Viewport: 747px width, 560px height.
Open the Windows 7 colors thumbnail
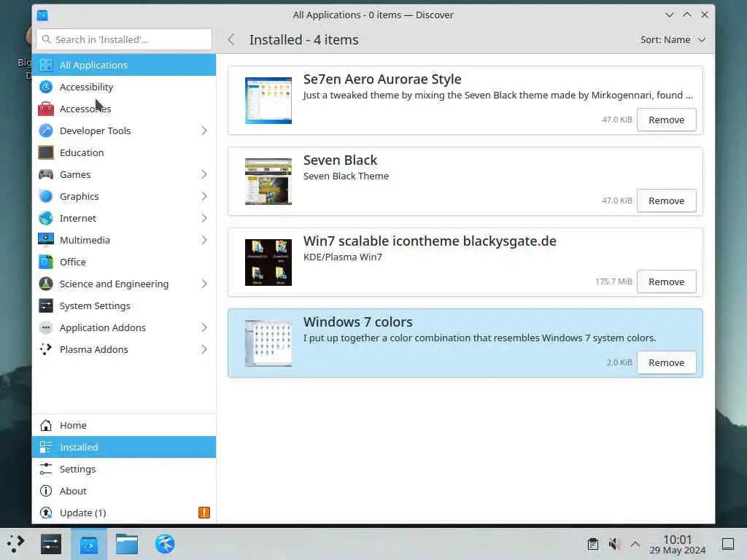click(268, 343)
